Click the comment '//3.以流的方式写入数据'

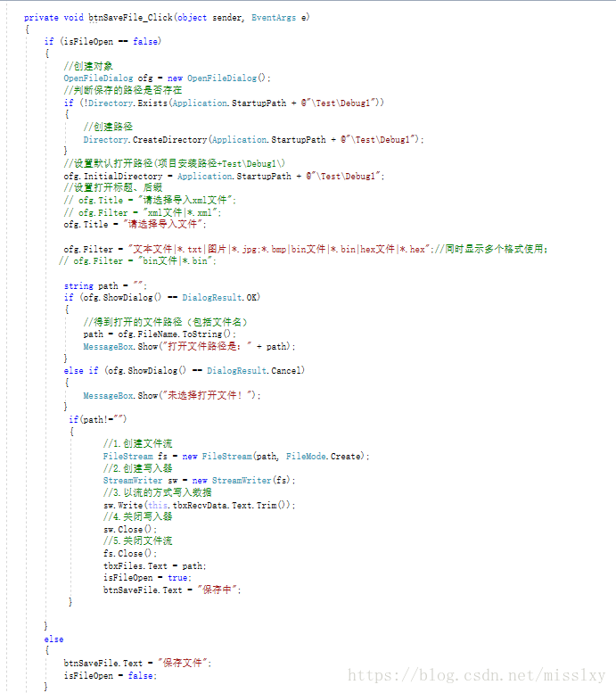[x=157, y=492]
